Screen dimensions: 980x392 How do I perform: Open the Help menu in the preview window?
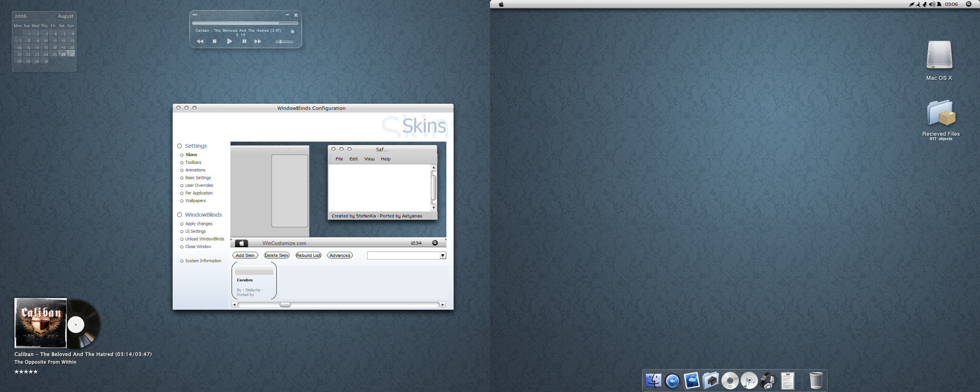click(x=385, y=159)
